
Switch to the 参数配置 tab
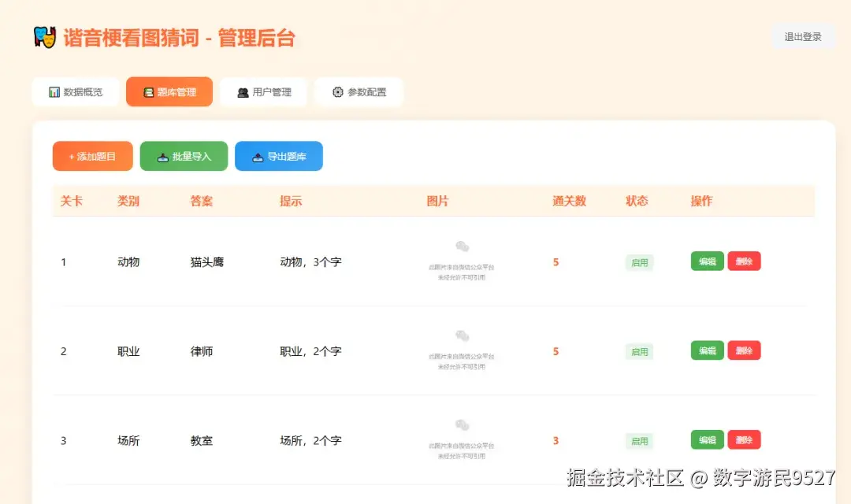tap(359, 91)
